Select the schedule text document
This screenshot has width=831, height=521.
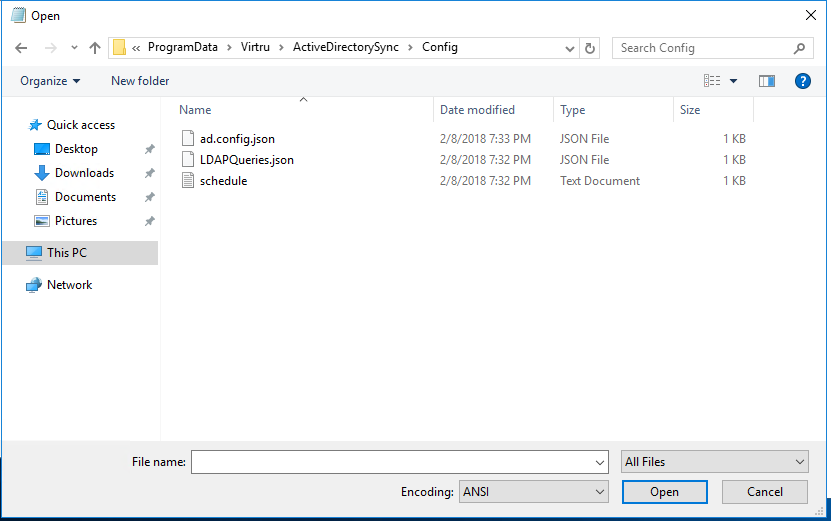click(223, 181)
